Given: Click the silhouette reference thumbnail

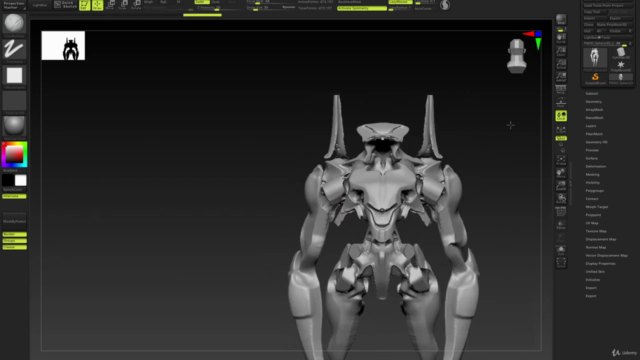Looking at the screenshot, I should point(63,45).
